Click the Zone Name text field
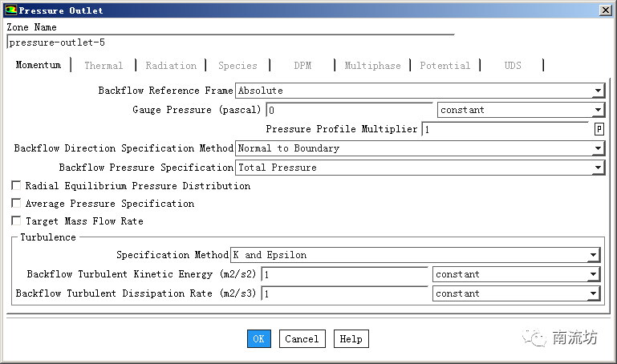This screenshot has width=617, height=364. pos(229,42)
